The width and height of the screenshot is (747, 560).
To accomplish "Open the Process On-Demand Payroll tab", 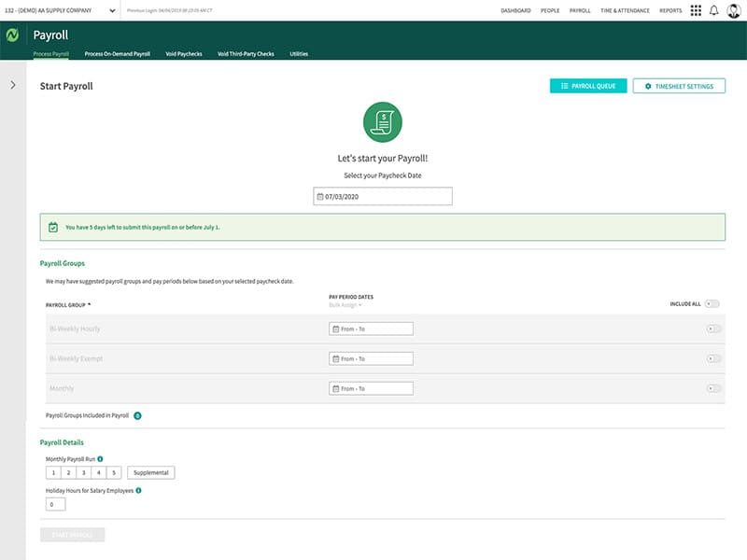I will click(x=117, y=54).
